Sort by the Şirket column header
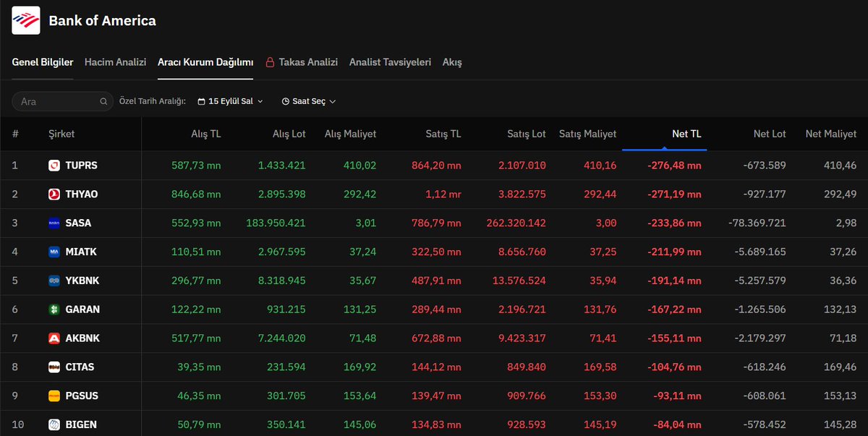Image resolution: width=868 pixels, height=436 pixels. (x=61, y=134)
